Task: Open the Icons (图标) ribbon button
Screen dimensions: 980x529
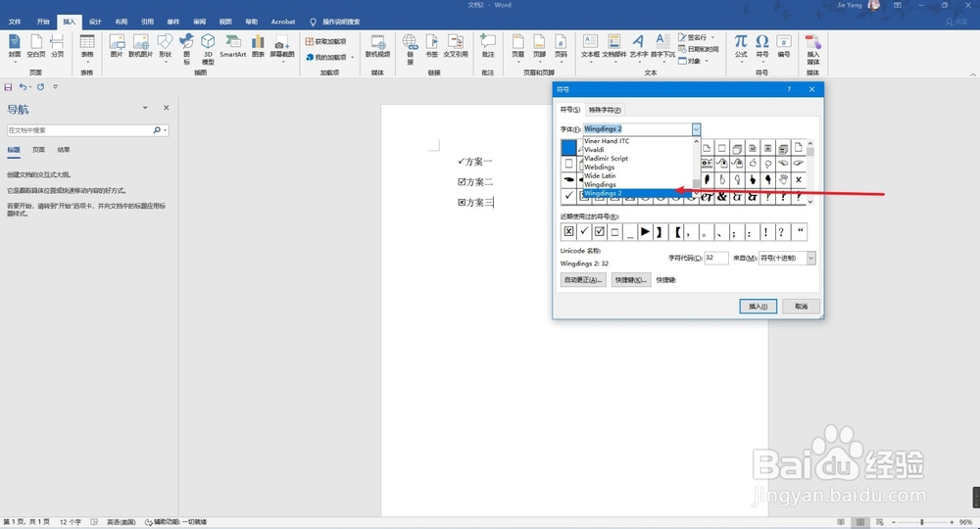Action: click(186, 49)
